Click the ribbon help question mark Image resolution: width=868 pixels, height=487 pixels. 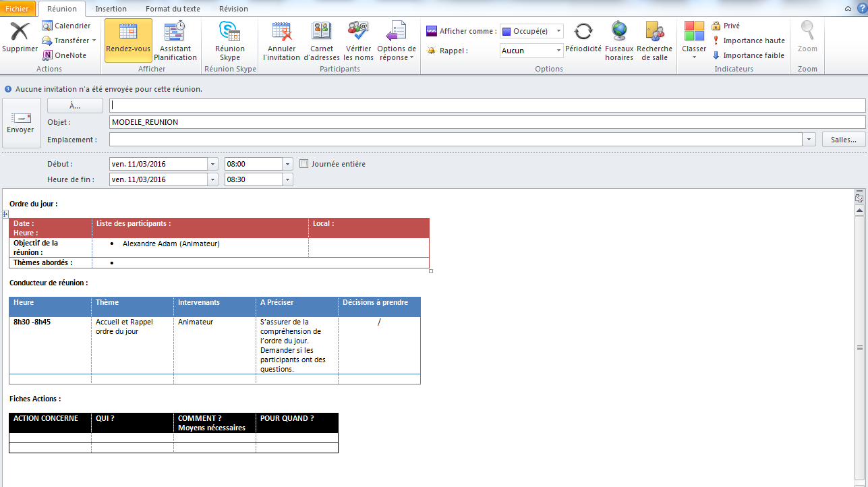(x=861, y=8)
